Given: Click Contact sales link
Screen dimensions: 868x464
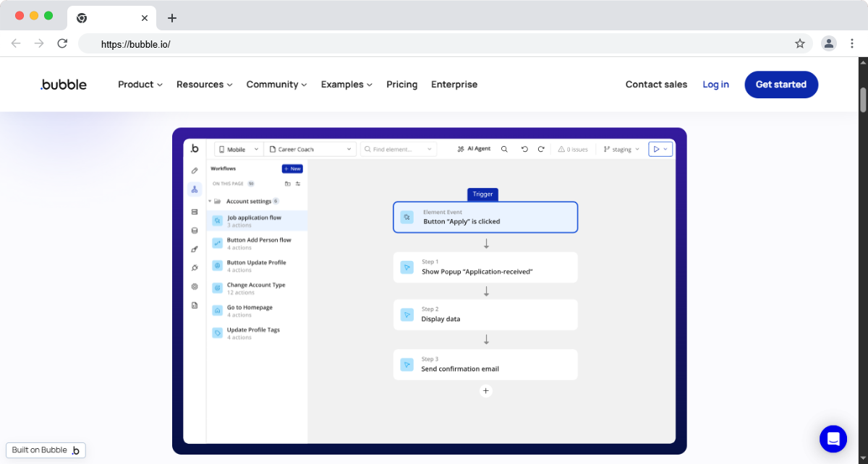Looking at the screenshot, I should click(x=657, y=85).
